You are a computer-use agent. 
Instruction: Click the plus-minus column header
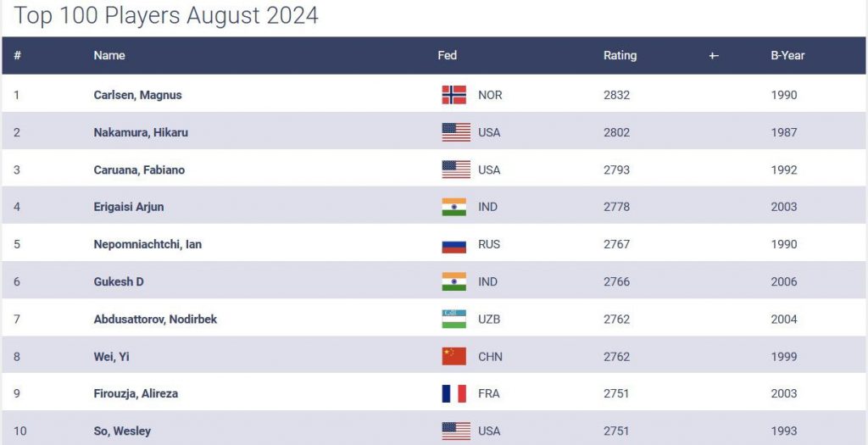pos(714,56)
